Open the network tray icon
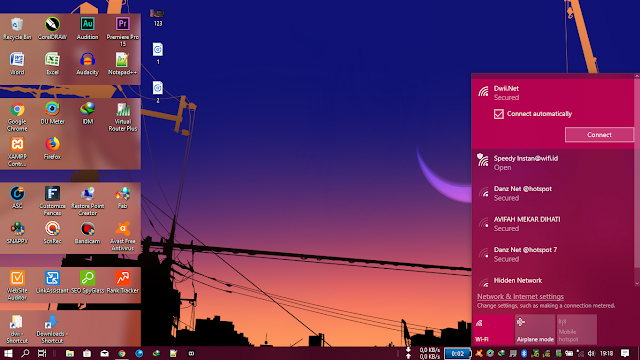This screenshot has height=360, width=640. point(580,353)
